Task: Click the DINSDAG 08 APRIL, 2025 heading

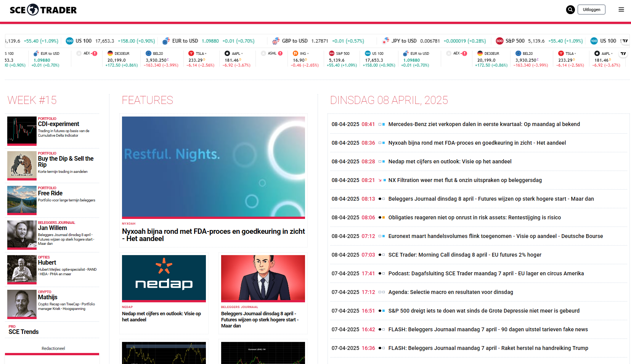Action: [389, 100]
